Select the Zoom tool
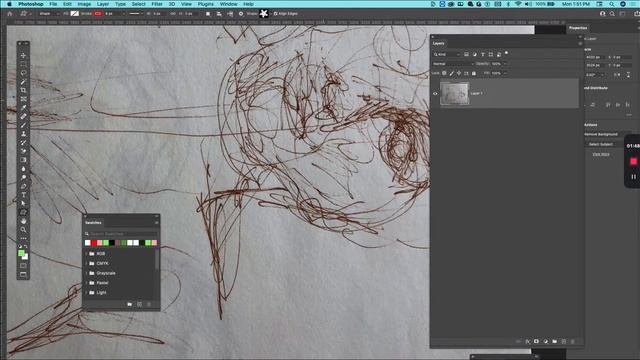Screen dimensions: 640x360 tap(23, 229)
